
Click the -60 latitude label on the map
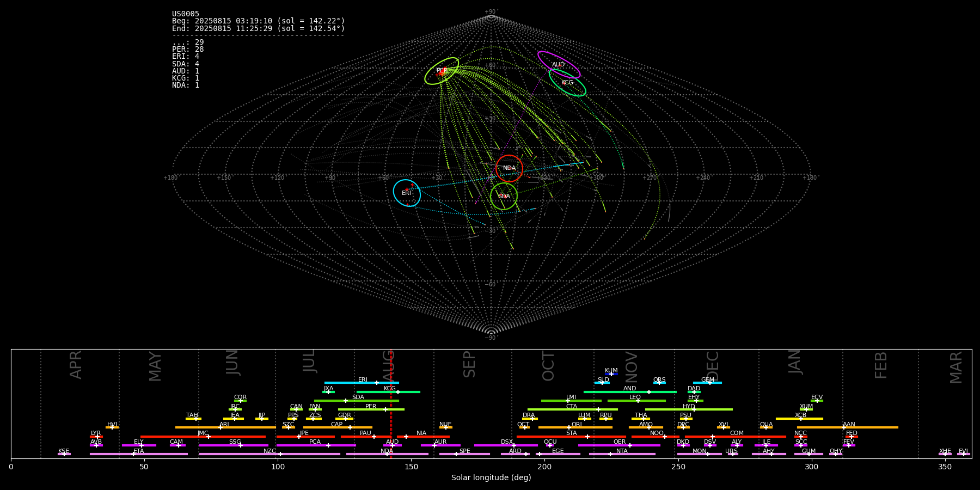coord(491,284)
